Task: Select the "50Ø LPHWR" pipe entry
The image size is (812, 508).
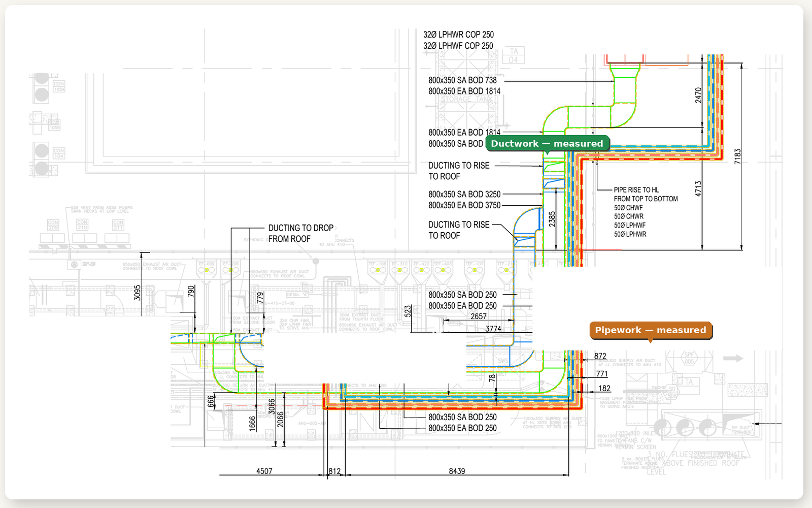Action: [630, 234]
